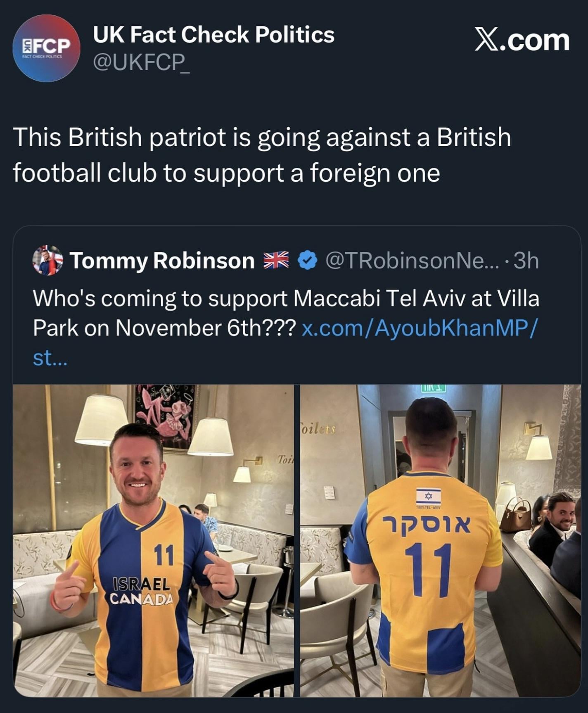The image size is (588, 713).
Task: Click the Union Jack flag emoji
Action: coord(276,261)
